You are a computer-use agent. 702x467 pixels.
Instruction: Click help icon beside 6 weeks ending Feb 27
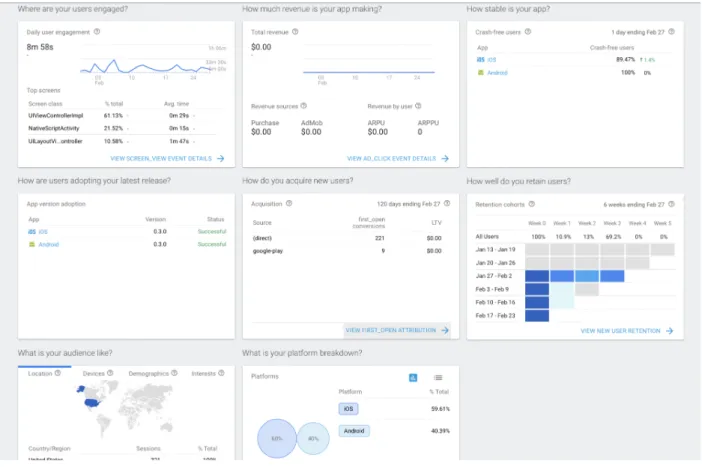671,204
